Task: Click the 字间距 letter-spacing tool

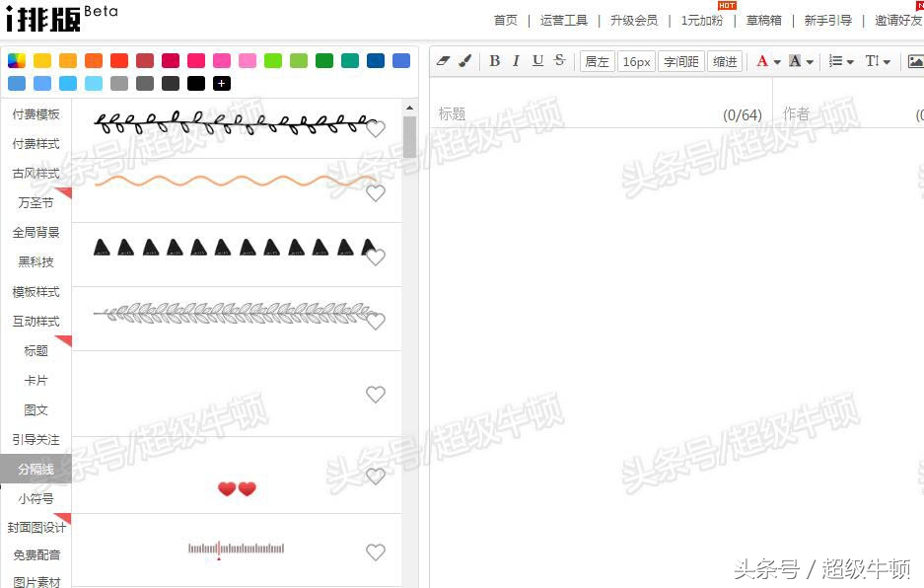Action: 680,60
